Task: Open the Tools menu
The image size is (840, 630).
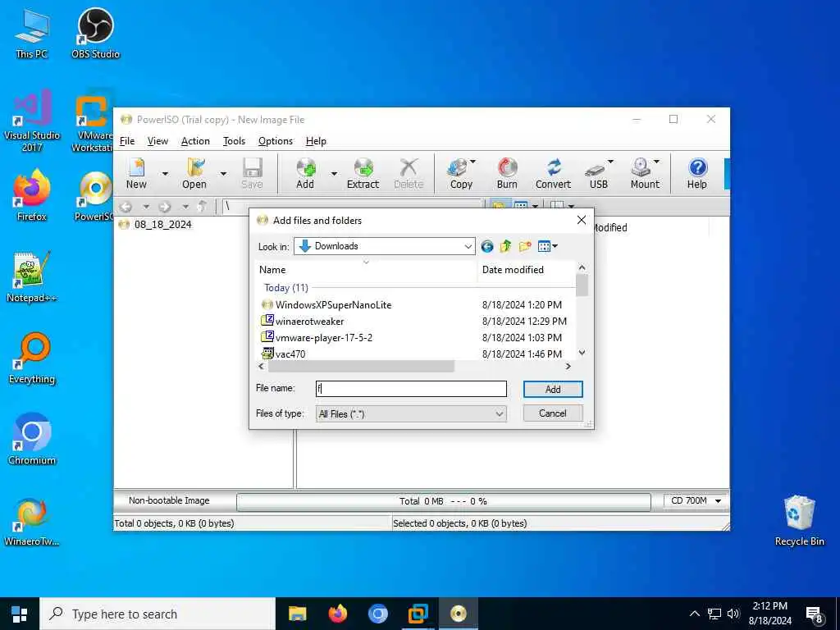Action: [234, 141]
